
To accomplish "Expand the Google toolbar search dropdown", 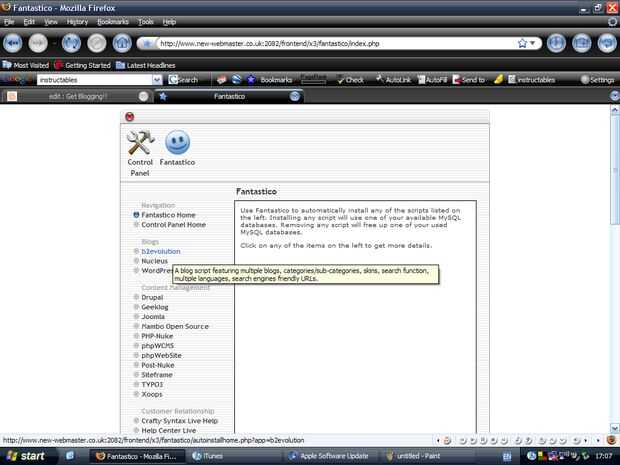I will 157,80.
